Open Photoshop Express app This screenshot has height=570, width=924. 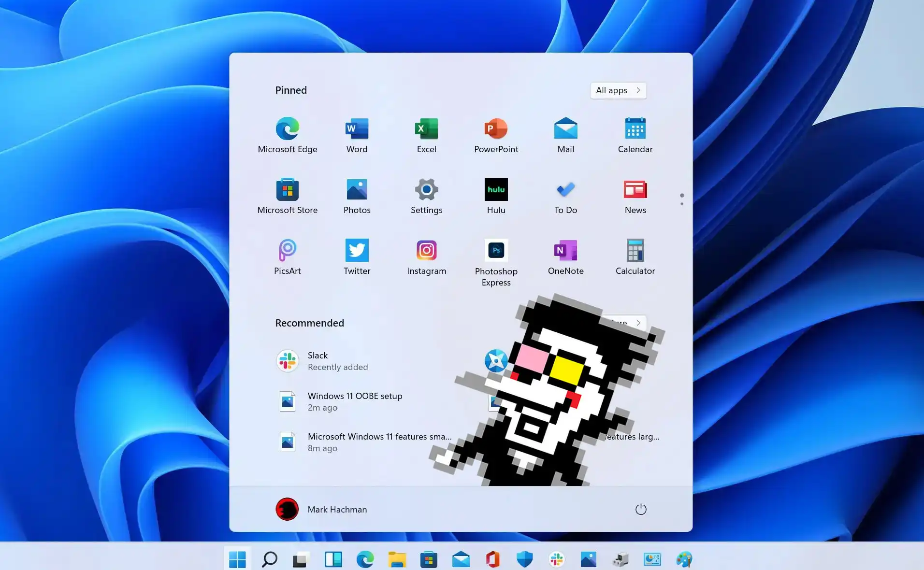pos(496,261)
